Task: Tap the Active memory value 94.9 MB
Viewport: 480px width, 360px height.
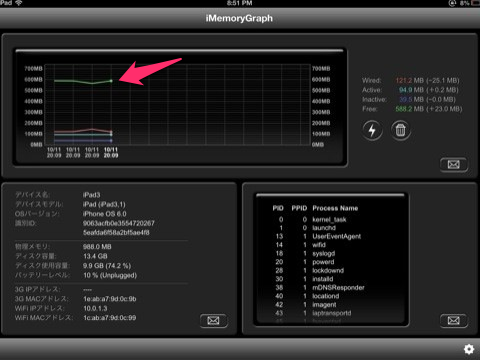Action: pyautogui.click(x=411, y=90)
